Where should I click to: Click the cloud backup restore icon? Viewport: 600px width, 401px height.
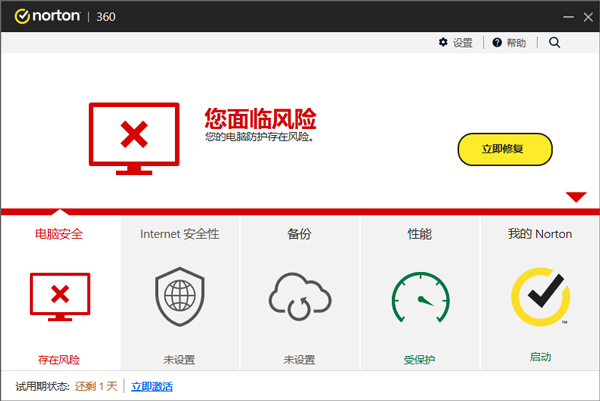tap(300, 297)
